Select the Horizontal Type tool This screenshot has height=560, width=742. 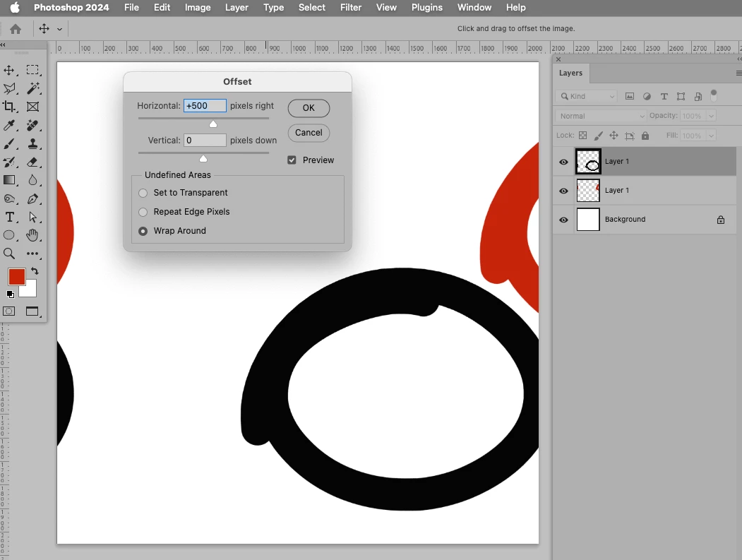click(x=9, y=217)
